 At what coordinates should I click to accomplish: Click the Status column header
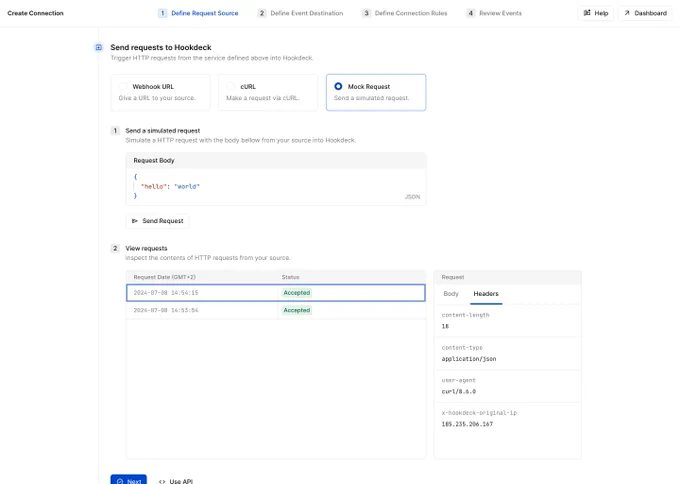pos(291,277)
